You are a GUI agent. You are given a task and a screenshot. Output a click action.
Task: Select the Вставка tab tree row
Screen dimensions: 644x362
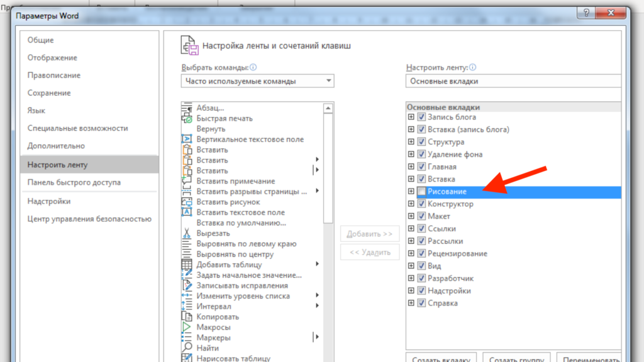tap(513, 179)
